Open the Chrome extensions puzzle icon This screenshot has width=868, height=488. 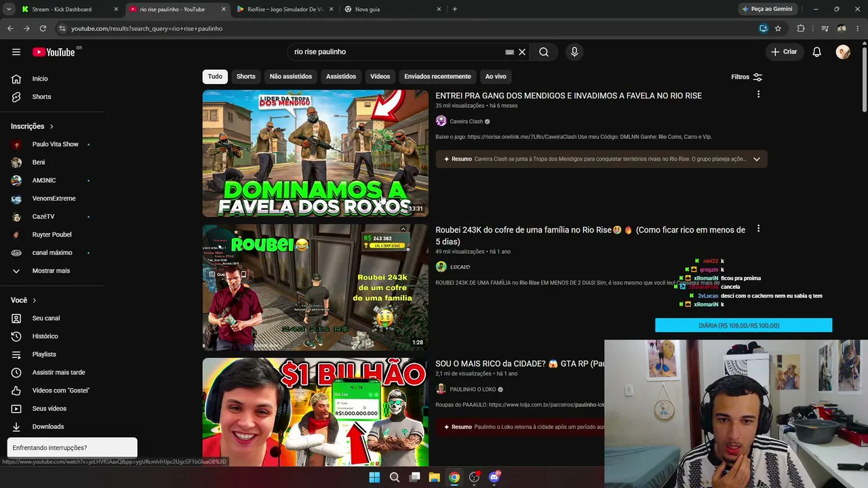801,28
